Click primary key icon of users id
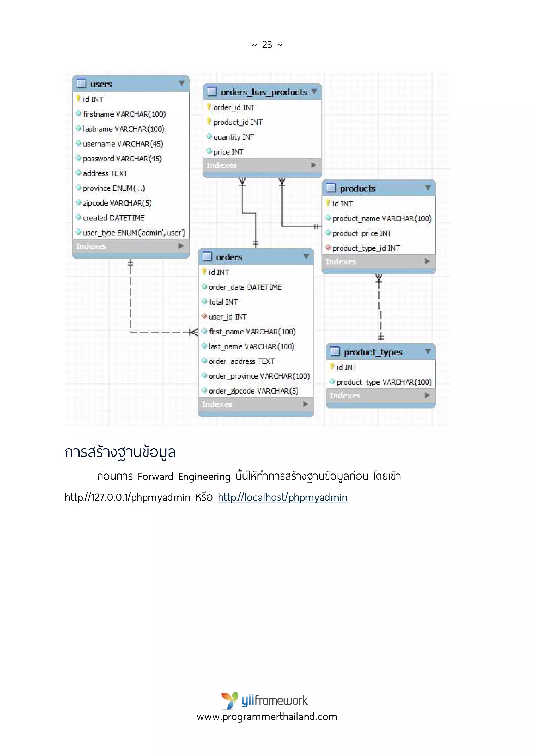534x756 pixels. click(x=78, y=98)
